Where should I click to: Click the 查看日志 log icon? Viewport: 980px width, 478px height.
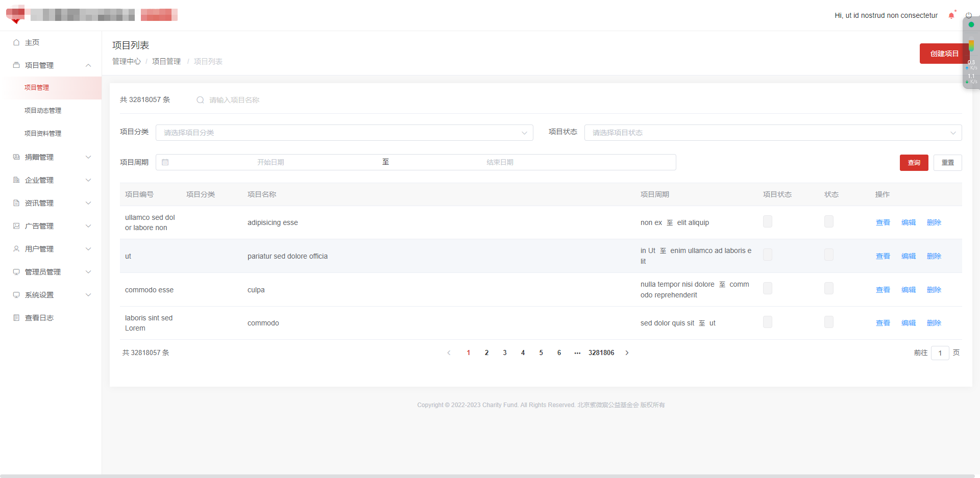pyautogui.click(x=16, y=318)
